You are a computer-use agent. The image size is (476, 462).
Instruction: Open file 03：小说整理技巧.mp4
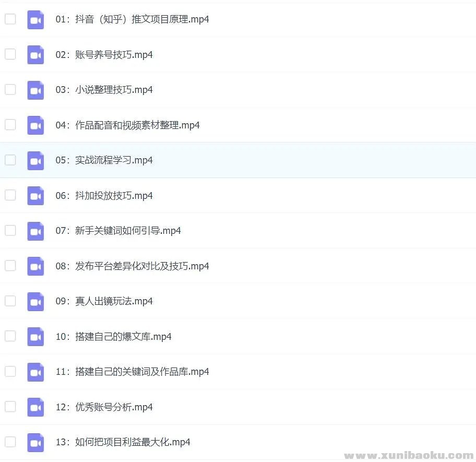tap(104, 90)
